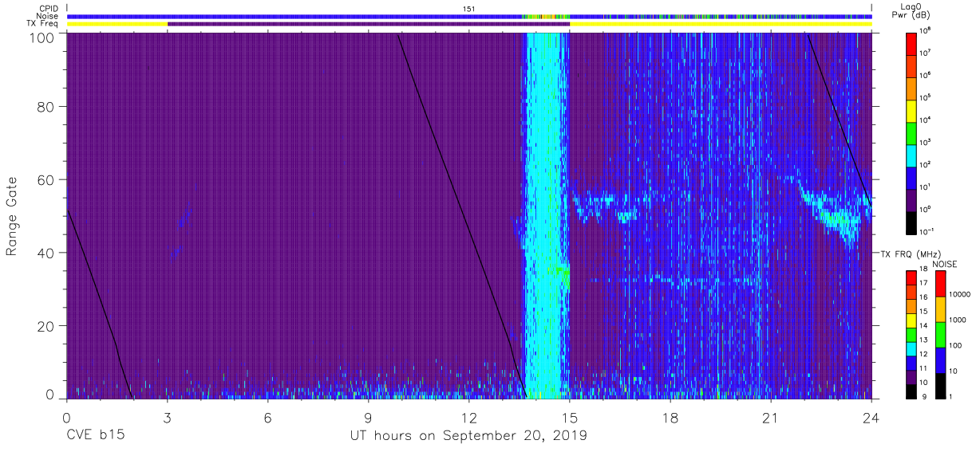Select the blue 11–12 MHz TX FRQ swatch
The width and height of the screenshot is (980, 452).
pos(911,362)
